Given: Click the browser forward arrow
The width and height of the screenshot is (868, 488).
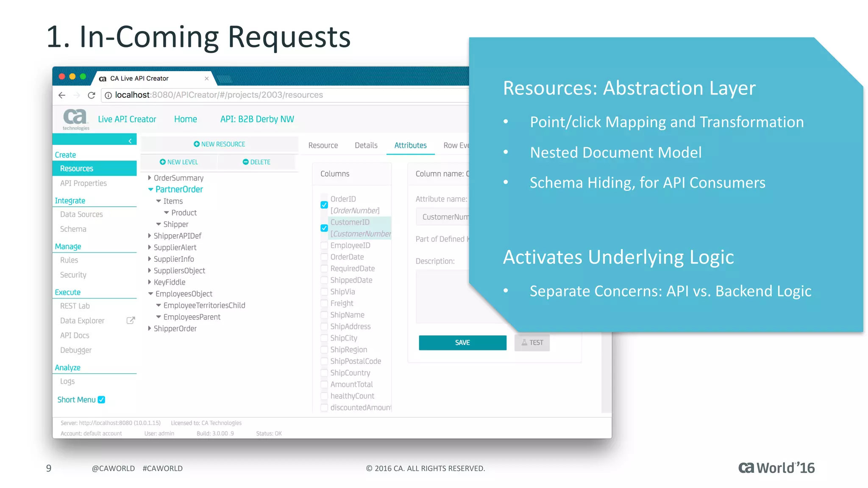Looking at the screenshot, I should coord(77,95).
